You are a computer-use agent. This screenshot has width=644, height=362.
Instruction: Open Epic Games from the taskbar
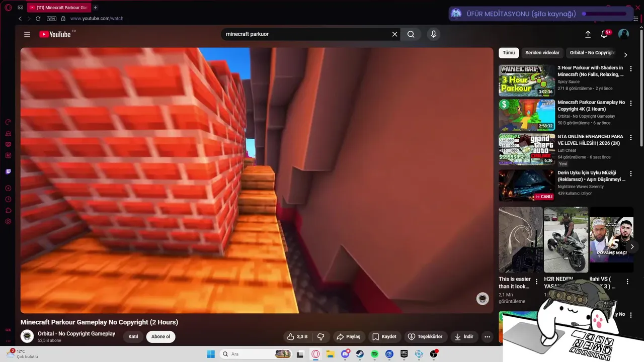(404, 354)
